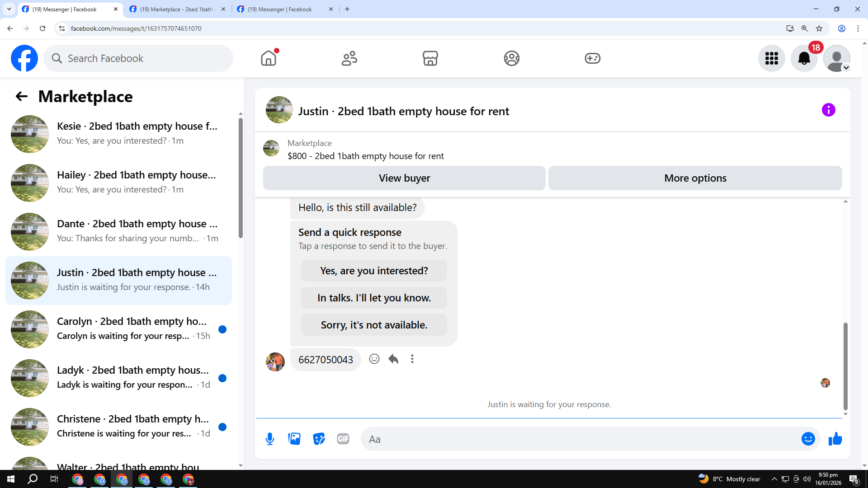The image size is (868, 488).
Task: Send "Yes, are you interested?" quick response
Action: point(374,271)
